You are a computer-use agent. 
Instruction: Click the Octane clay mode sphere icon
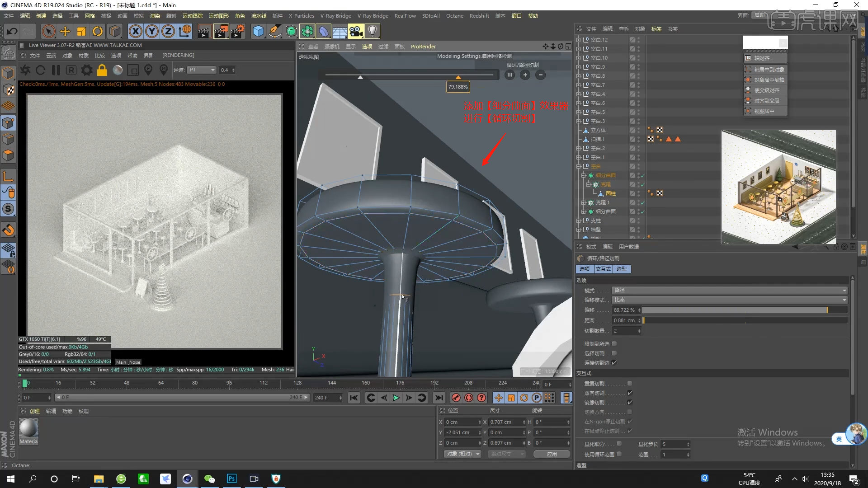[x=118, y=70]
